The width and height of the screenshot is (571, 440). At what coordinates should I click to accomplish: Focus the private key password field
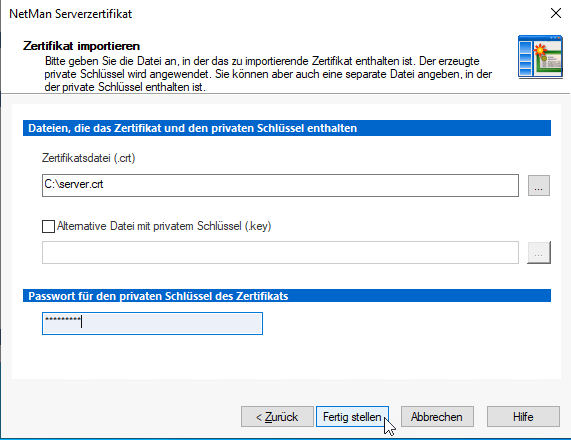point(152,323)
